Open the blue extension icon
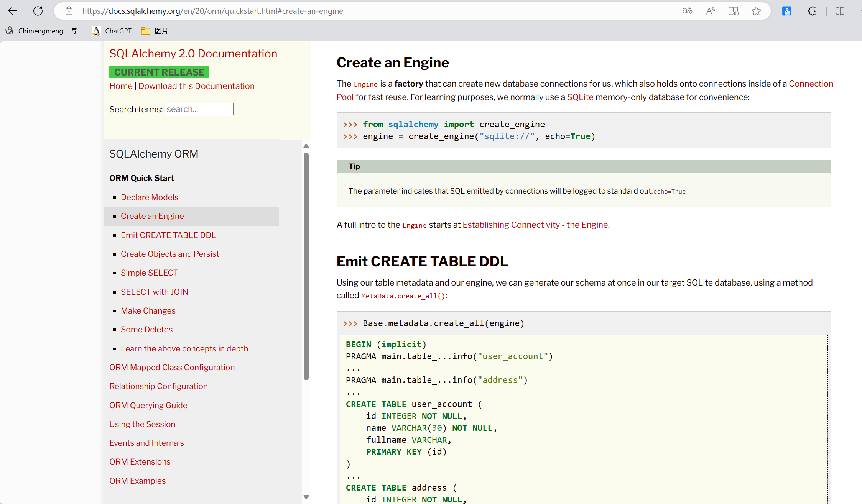The width and height of the screenshot is (862, 504). (787, 11)
